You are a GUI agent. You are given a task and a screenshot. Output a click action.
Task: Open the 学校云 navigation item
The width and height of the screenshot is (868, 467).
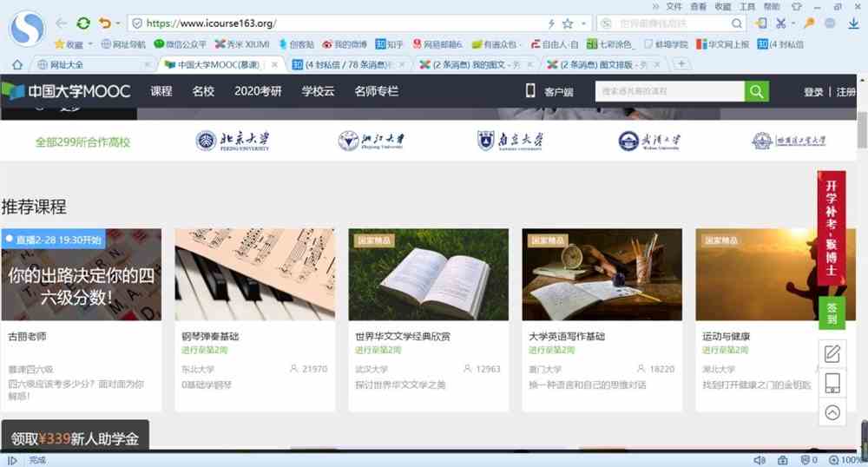pos(318,91)
